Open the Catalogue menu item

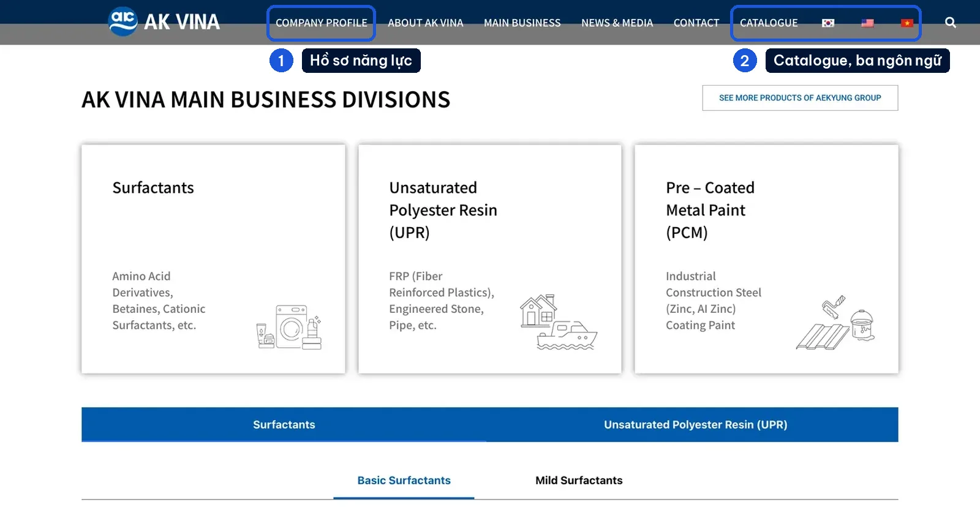(769, 23)
